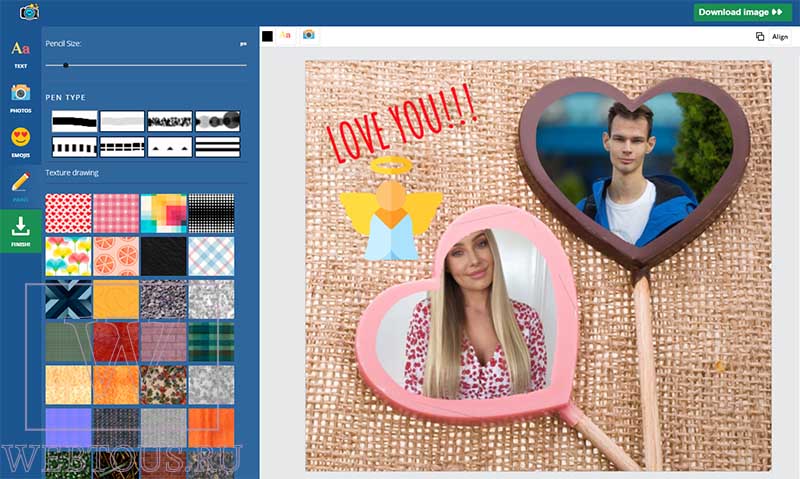Select the angel emoji on canvas
The image size is (800, 479).
(391, 208)
